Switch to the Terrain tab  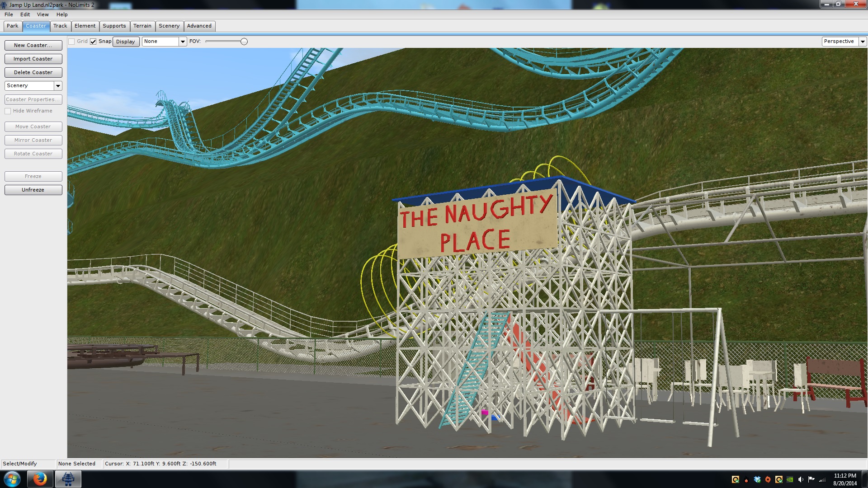pyautogui.click(x=142, y=26)
